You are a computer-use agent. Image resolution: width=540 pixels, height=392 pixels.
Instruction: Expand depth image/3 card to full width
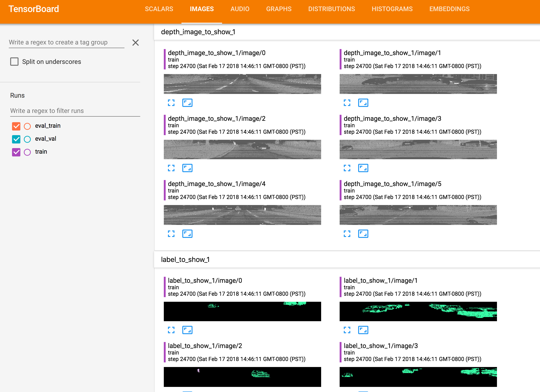(347, 168)
